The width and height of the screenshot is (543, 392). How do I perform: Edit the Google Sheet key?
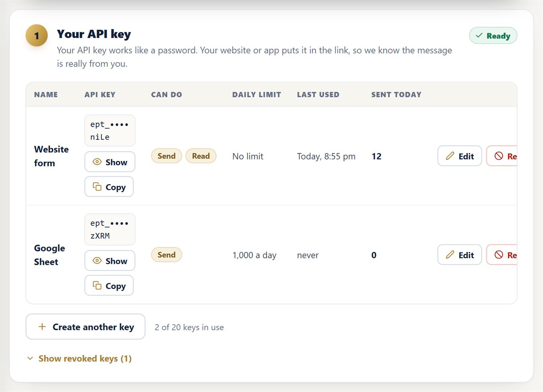click(x=459, y=255)
